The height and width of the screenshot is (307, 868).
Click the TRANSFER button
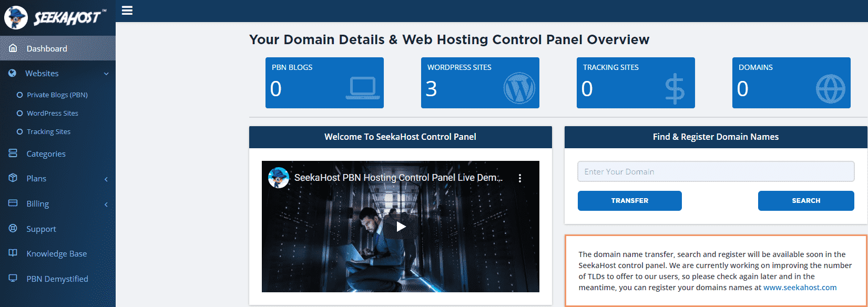click(630, 201)
